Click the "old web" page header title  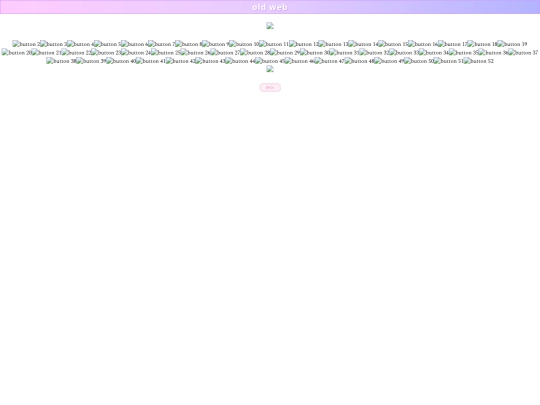[x=270, y=7]
